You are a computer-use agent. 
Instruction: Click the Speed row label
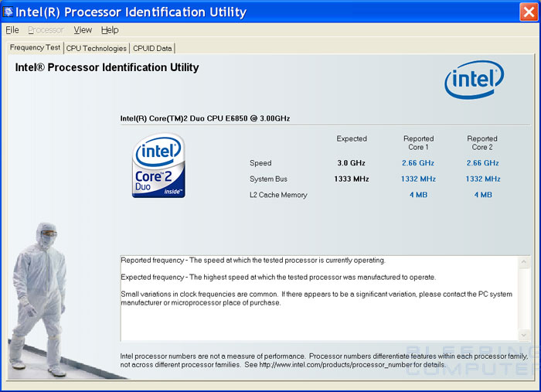[x=260, y=163]
